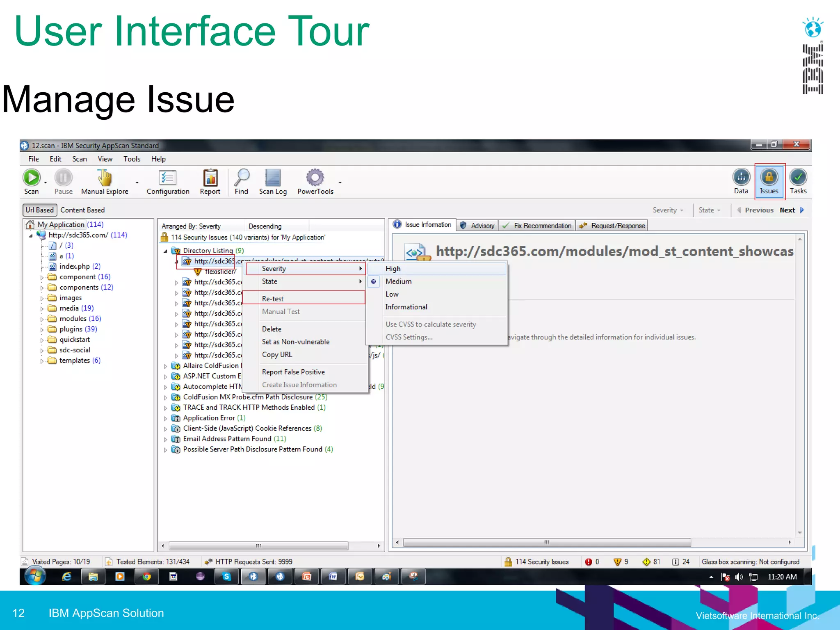Viewport: 840px width, 630px height.
Task: Click the green Scan start icon
Action: (31, 178)
